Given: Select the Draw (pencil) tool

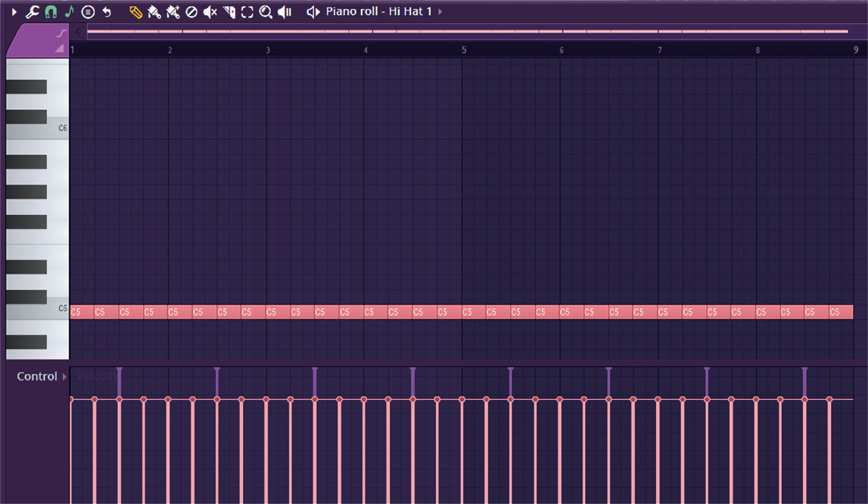Looking at the screenshot, I should point(136,11).
